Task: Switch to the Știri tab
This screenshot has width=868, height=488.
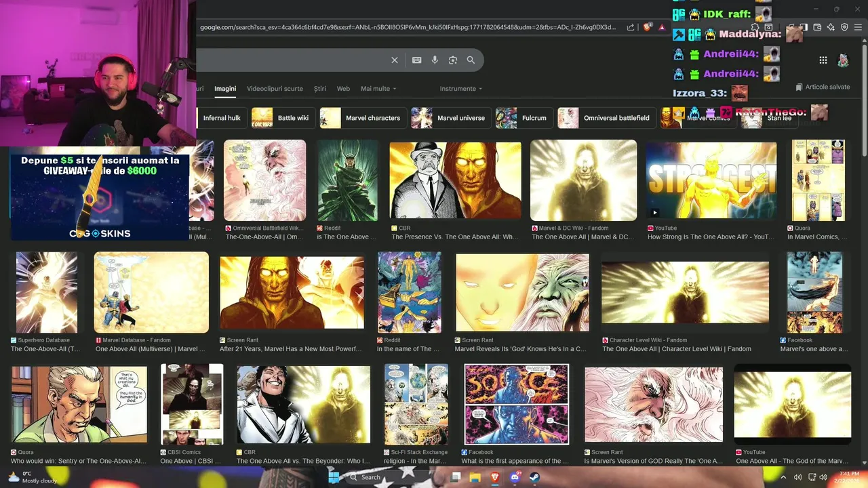Action: click(x=320, y=89)
